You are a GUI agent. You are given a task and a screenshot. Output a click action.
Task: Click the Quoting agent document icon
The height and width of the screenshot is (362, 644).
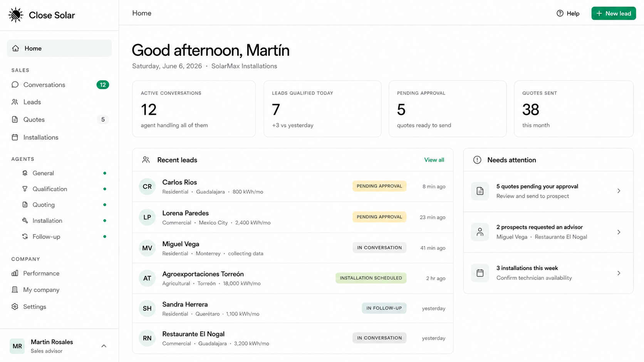(25, 205)
